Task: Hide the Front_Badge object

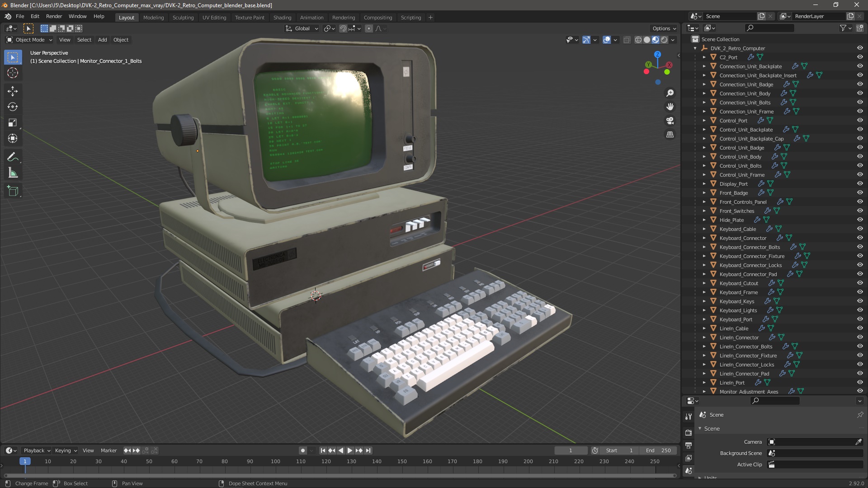Action: (860, 193)
